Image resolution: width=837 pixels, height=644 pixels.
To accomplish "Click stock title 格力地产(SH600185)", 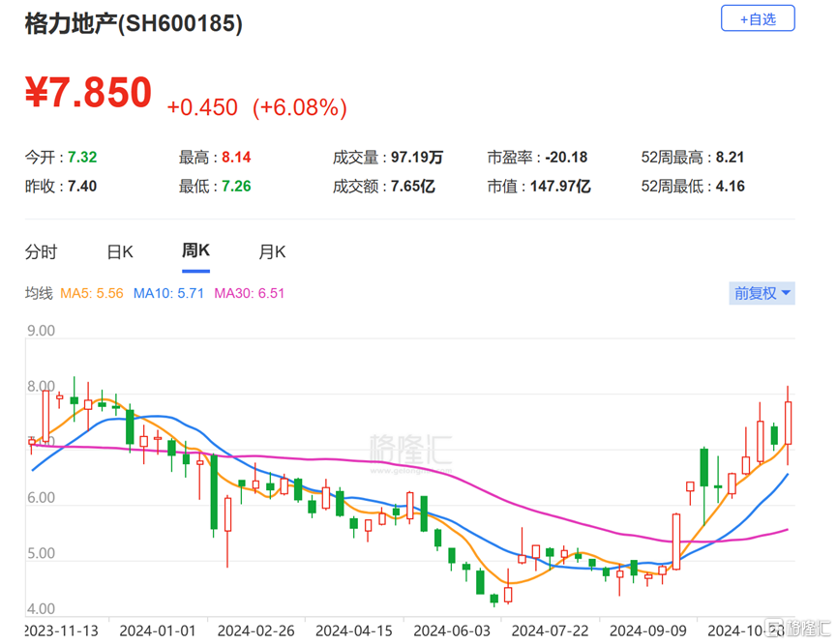I will [134, 23].
